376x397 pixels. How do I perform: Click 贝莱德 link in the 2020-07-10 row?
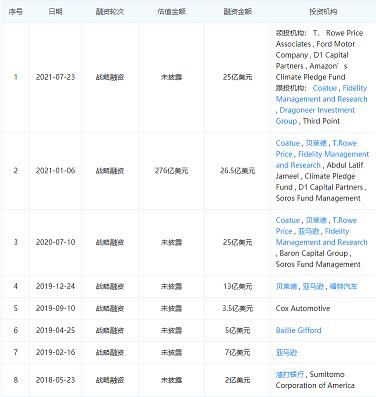(x=316, y=220)
